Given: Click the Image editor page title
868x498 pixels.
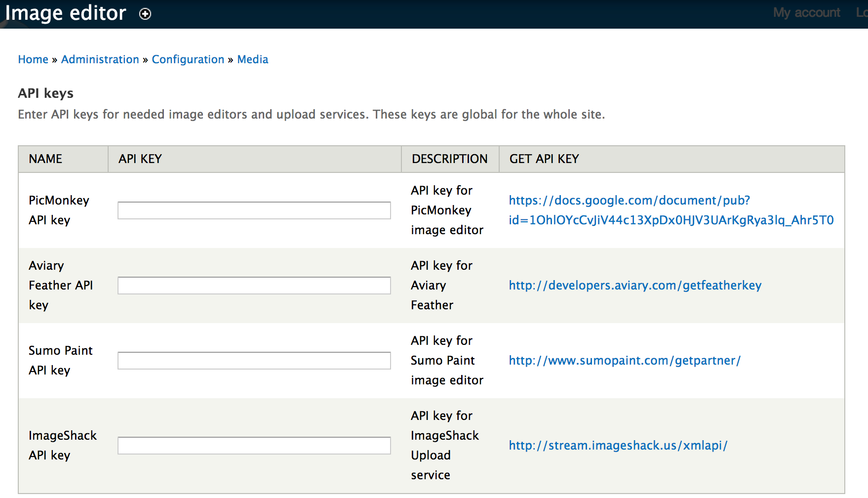Looking at the screenshot, I should click(x=66, y=13).
